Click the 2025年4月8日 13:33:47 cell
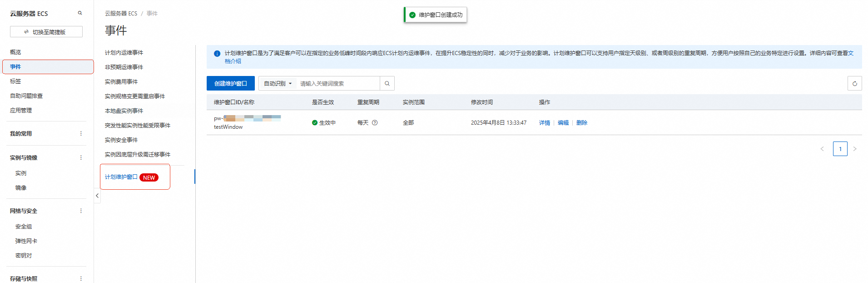Image resolution: width=868 pixels, height=283 pixels. coord(499,123)
